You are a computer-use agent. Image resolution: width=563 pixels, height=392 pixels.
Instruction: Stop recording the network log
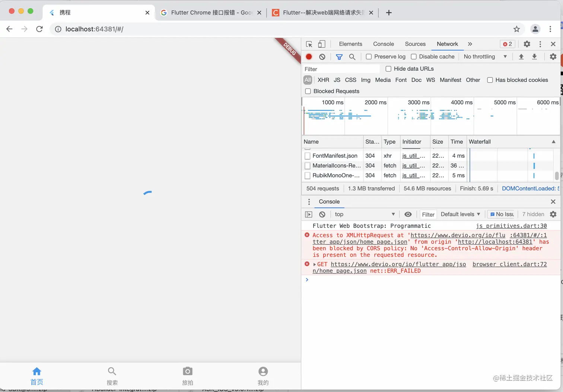pyautogui.click(x=309, y=57)
